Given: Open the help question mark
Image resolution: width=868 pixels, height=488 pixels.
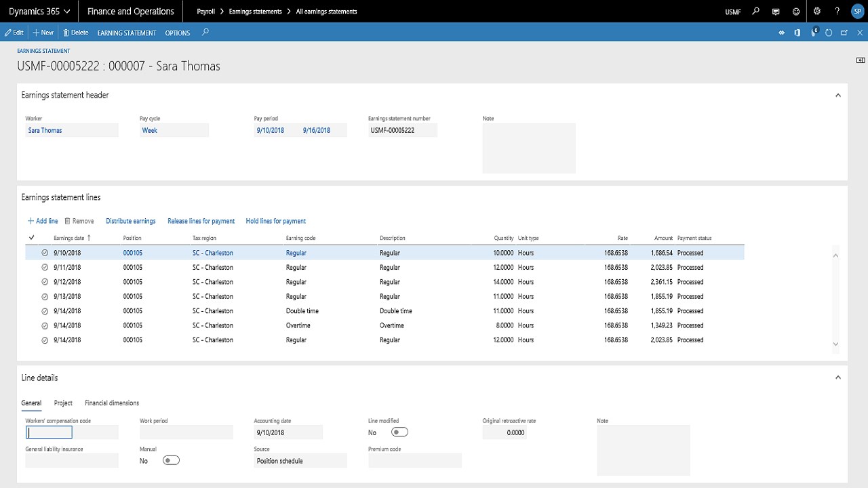Looking at the screenshot, I should pyautogui.click(x=837, y=12).
